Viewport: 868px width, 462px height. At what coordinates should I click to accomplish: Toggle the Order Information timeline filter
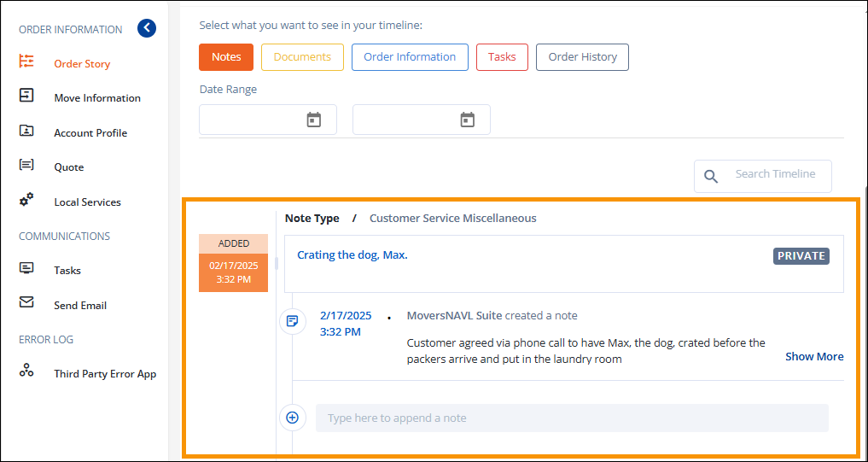point(410,57)
